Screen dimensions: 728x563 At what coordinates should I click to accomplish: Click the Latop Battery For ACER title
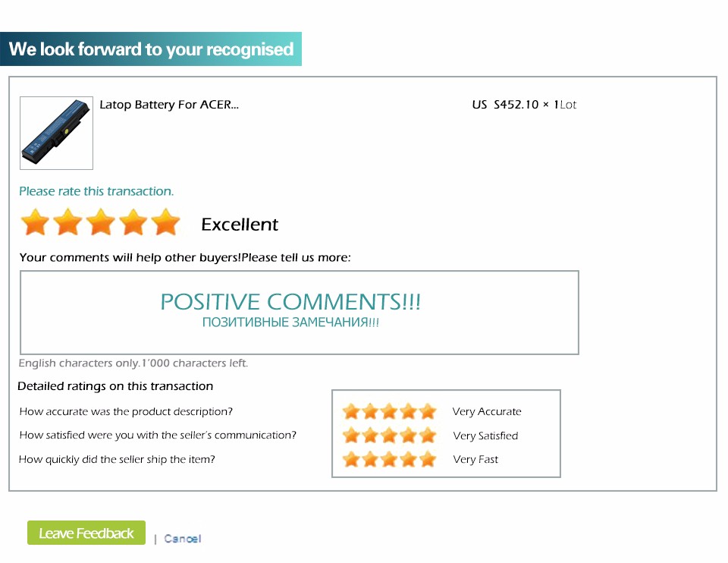coord(169,105)
